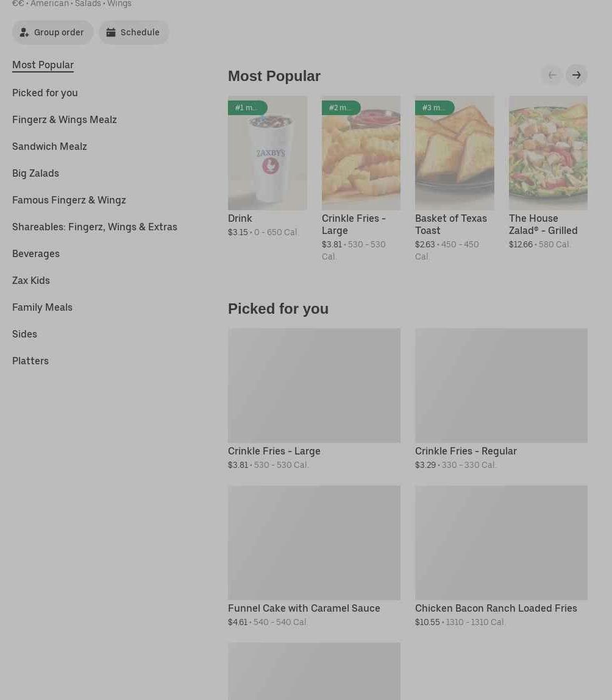The image size is (612, 700).
Task: Select Big Zalads in sidebar
Action: tap(35, 174)
